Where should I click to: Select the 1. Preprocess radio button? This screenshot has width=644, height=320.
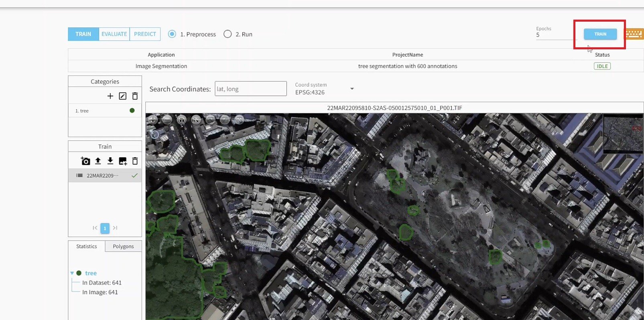pyautogui.click(x=172, y=34)
